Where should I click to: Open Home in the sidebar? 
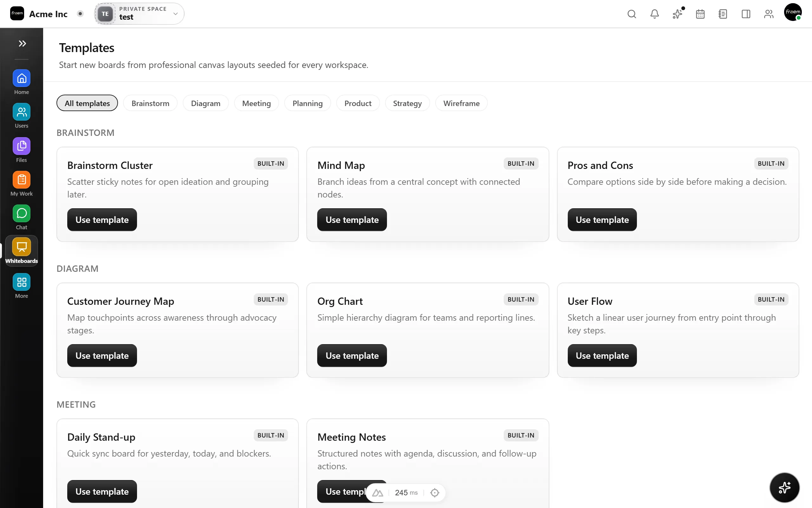point(22,82)
